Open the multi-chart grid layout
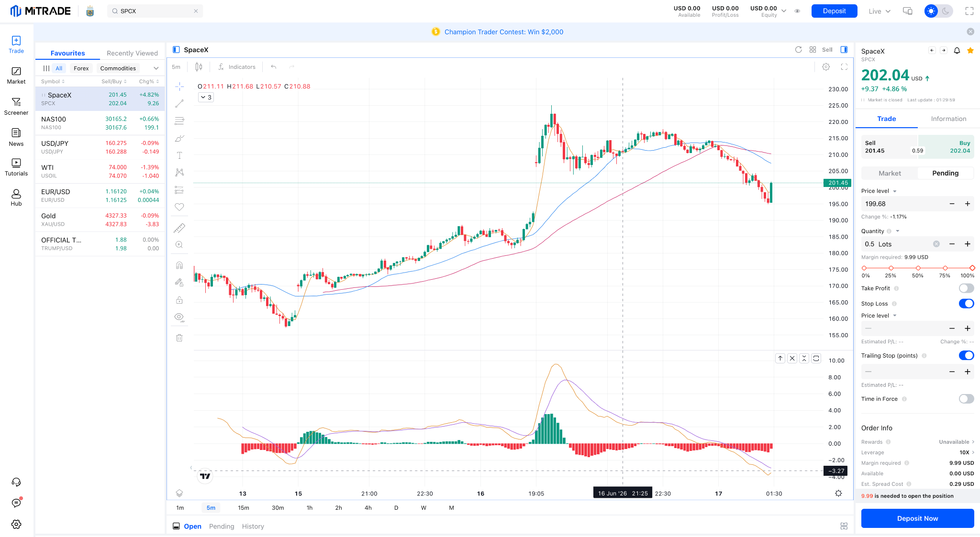980x537 pixels. pyautogui.click(x=813, y=50)
